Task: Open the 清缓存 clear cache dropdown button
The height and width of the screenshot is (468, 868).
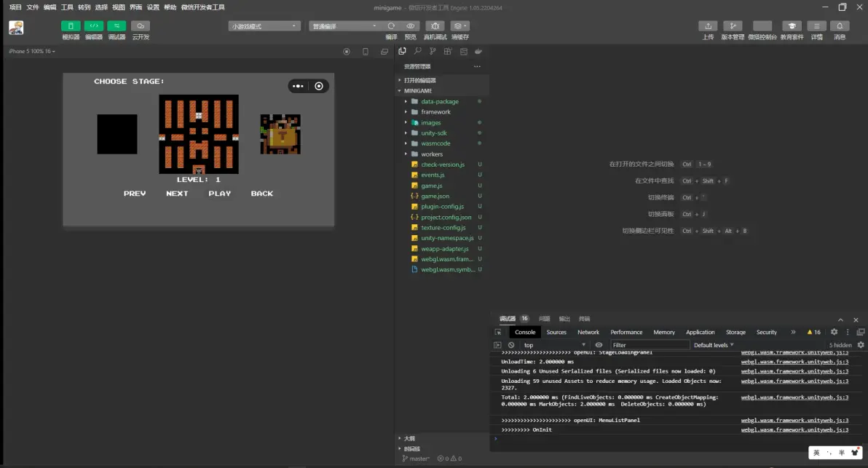Action: click(x=459, y=26)
